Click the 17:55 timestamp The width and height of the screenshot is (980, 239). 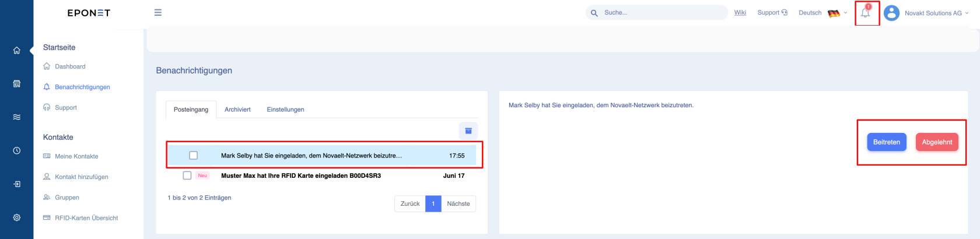(457, 156)
